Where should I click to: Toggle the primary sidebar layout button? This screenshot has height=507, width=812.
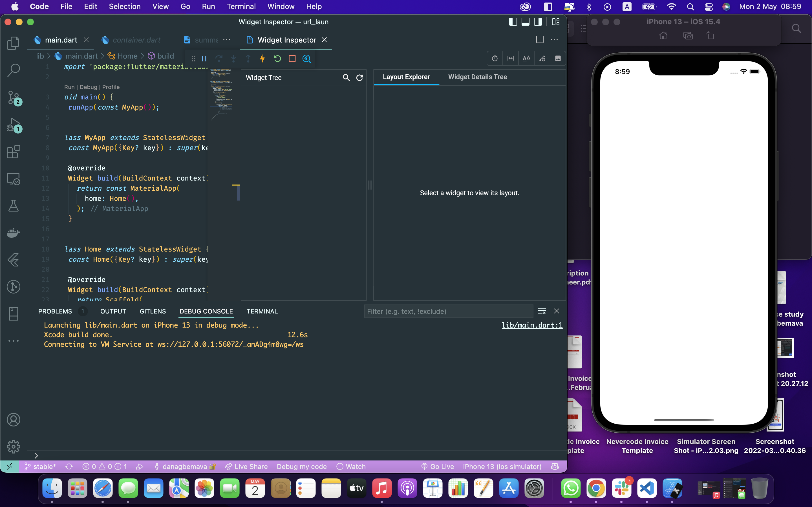pyautogui.click(x=513, y=22)
